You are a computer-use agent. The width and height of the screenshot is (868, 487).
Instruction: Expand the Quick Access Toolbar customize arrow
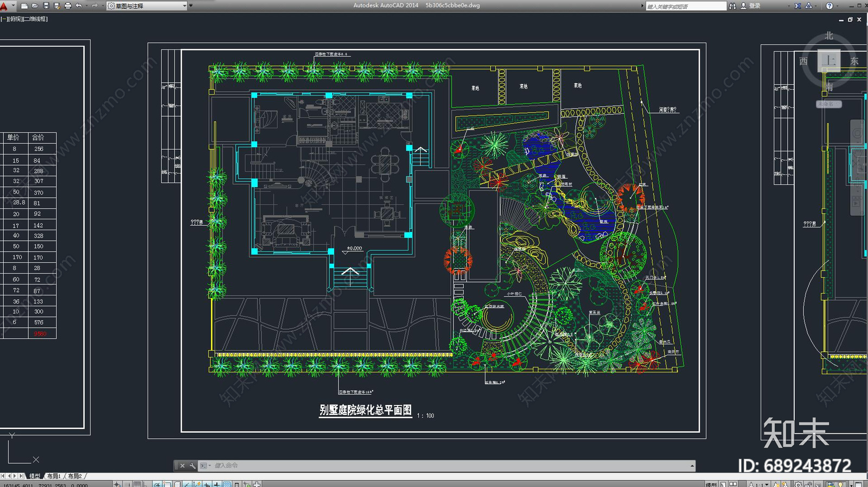tap(190, 6)
